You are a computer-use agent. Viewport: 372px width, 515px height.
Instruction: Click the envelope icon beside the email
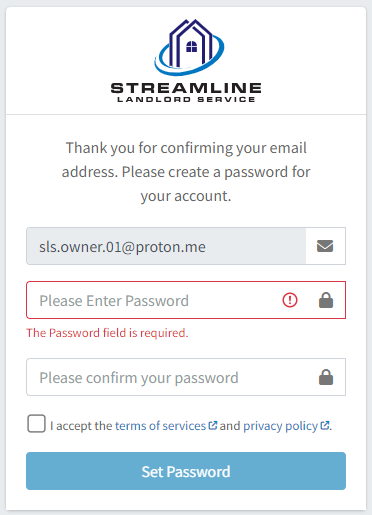(x=325, y=246)
